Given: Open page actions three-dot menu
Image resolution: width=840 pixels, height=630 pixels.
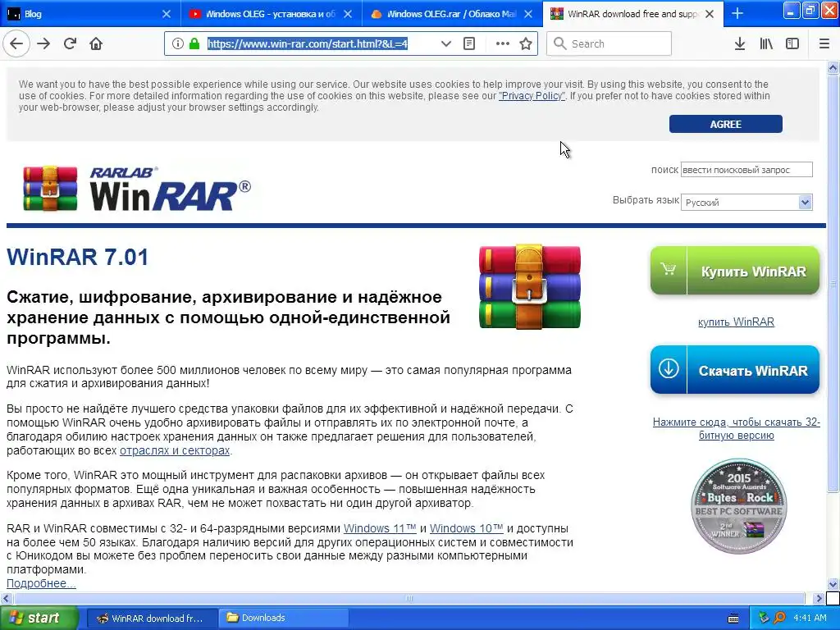Looking at the screenshot, I should tap(503, 44).
